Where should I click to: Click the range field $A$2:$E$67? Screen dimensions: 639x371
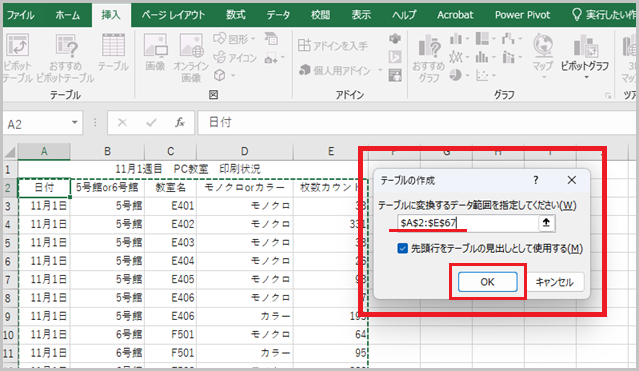(467, 223)
